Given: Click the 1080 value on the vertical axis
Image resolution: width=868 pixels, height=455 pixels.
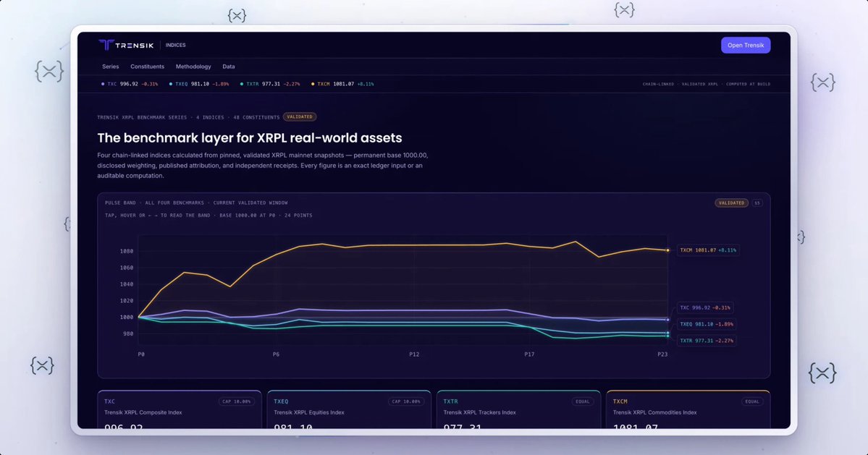Looking at the screenshot, I should 127,252.
